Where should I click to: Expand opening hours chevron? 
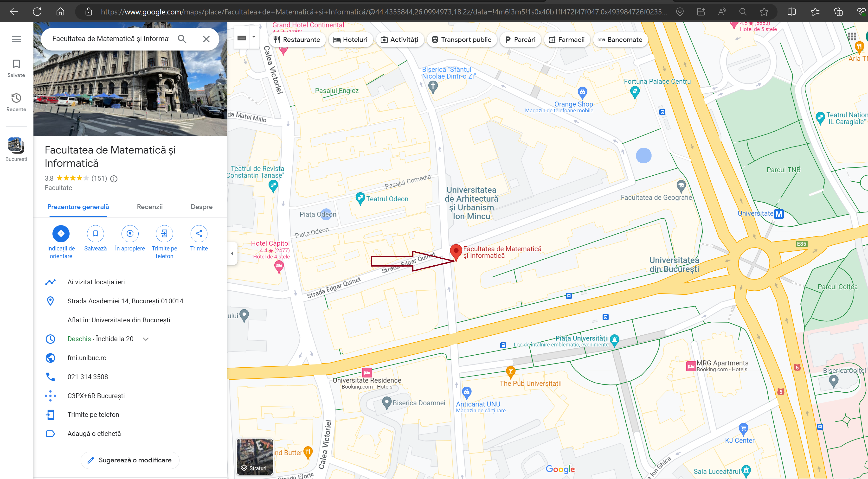[146, 339]
